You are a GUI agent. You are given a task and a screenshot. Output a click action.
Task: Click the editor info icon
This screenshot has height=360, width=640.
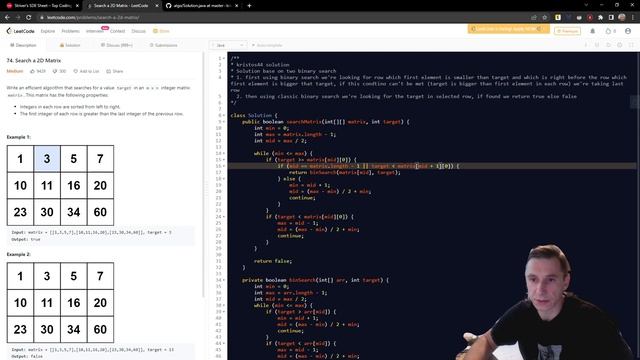586,45
